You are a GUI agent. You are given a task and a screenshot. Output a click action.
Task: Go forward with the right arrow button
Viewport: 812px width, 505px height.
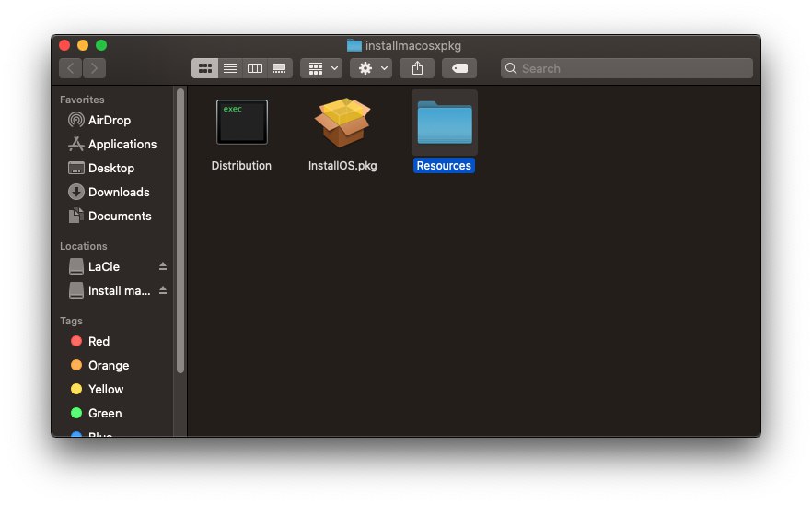click(94, 68)
